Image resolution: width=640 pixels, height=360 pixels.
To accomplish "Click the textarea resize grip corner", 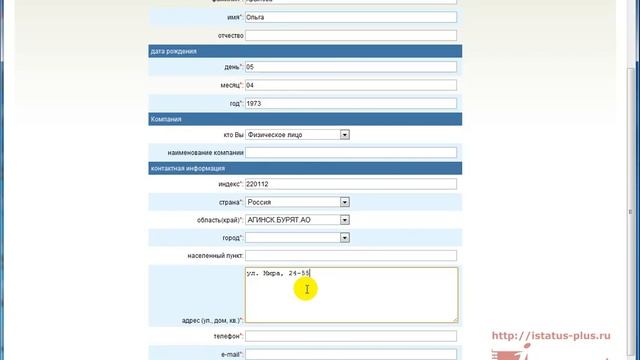I will point(455,320).
